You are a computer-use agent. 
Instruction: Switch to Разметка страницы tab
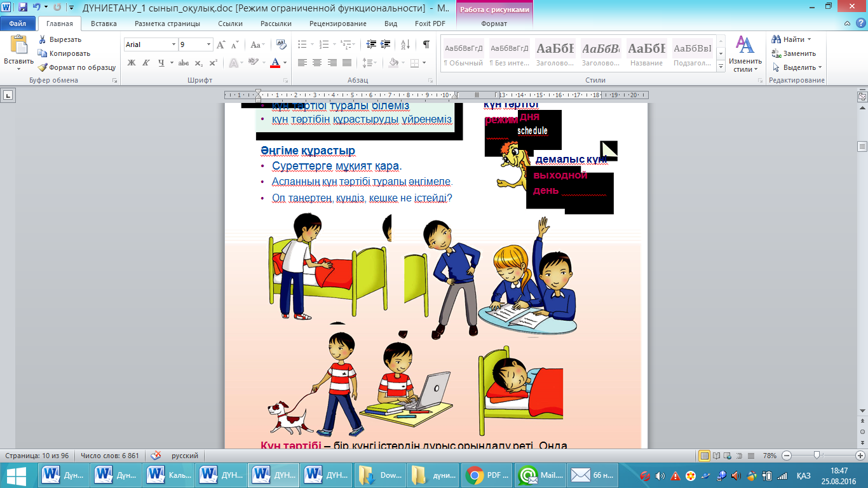(x=167, y=24)
